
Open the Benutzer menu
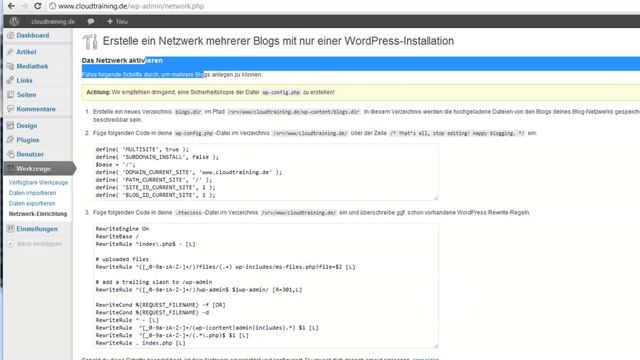point(30,154)
